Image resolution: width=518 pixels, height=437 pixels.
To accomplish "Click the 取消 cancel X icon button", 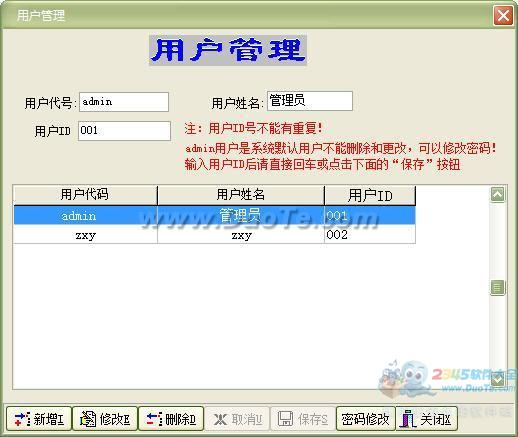I will (237, 419).
